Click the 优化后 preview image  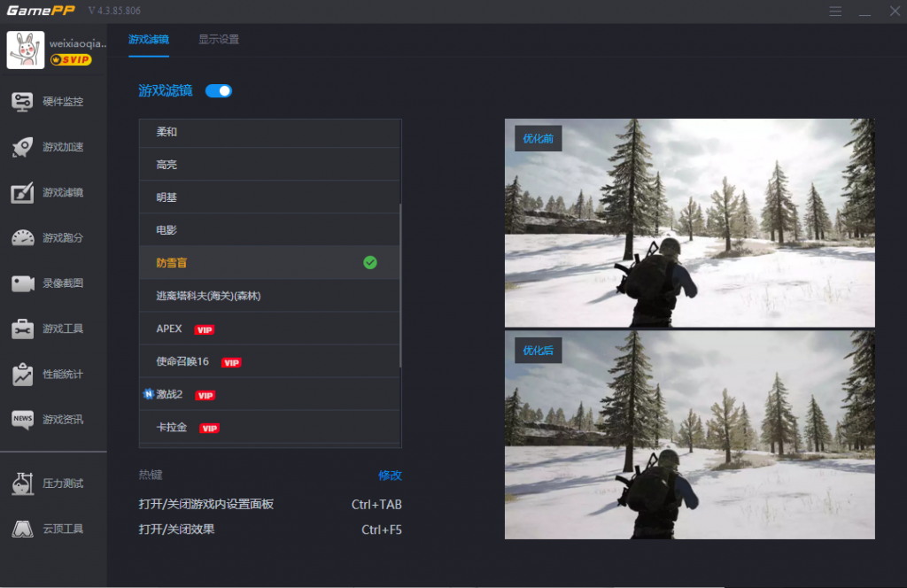(689, 435)
